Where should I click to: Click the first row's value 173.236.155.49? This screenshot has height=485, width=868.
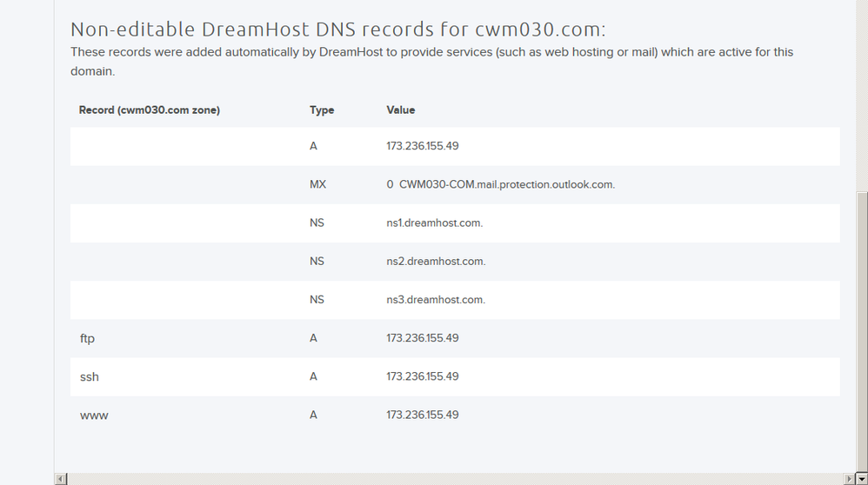click(x=423, y=146)
